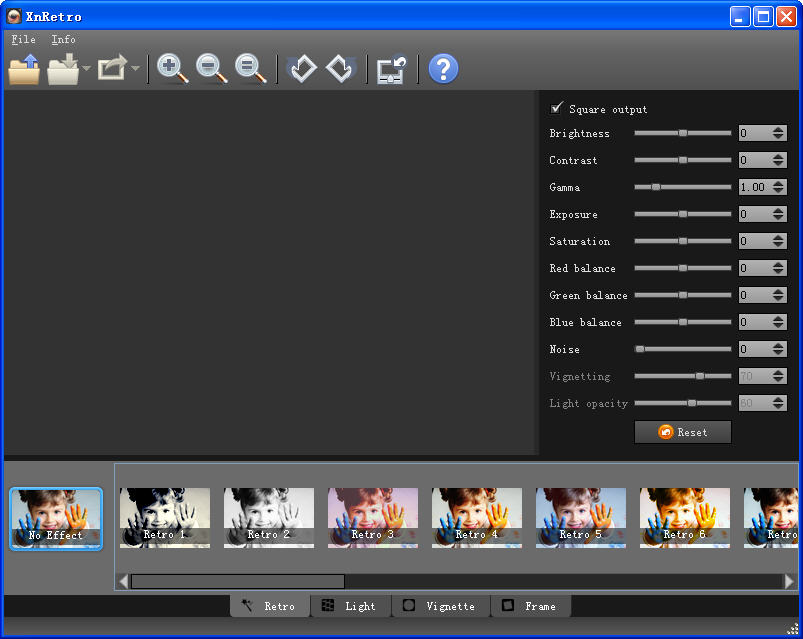Viewport: 803px width, 639px height.
Task: Expand the Share icon dropdown arrow
Action: pyautogui.click(x=135, y=70)
